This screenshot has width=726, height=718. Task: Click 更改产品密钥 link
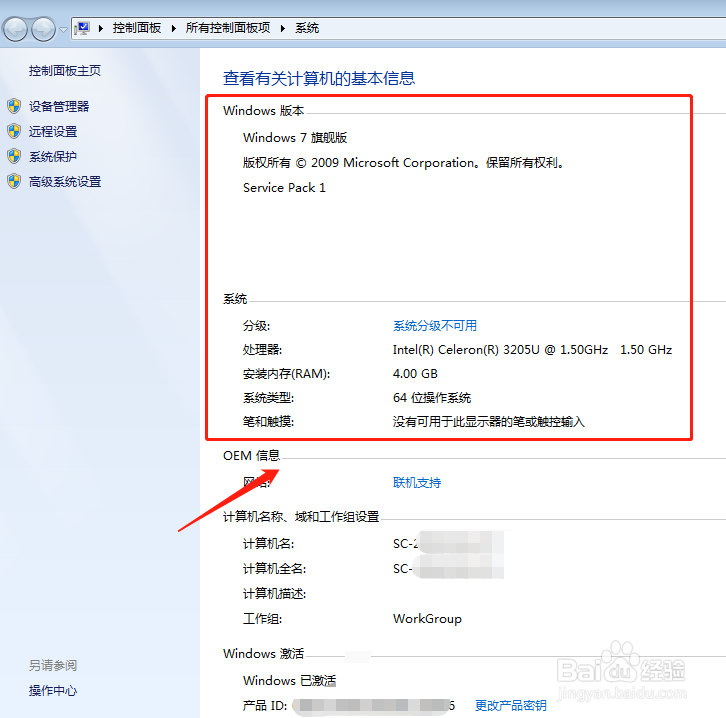point(511,706)
